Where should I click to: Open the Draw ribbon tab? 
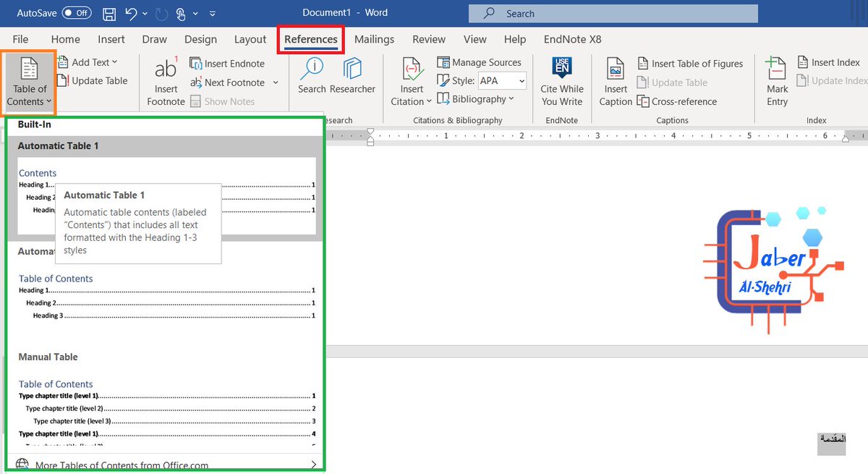point(154,39)
